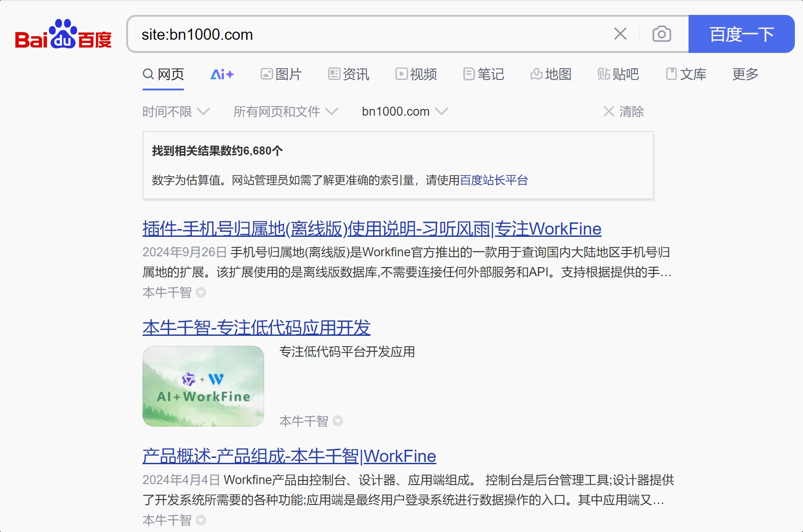Switch to the 图片 tab
The height and width of the screenshot is (532, 803).
point(281,74)
